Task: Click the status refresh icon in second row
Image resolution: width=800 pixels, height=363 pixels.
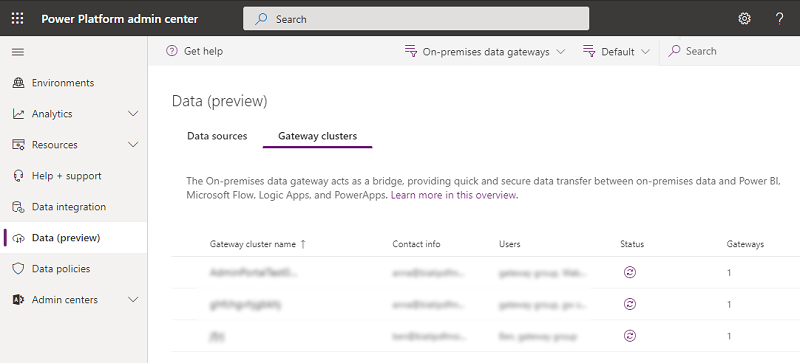Action: coord(630,304)
